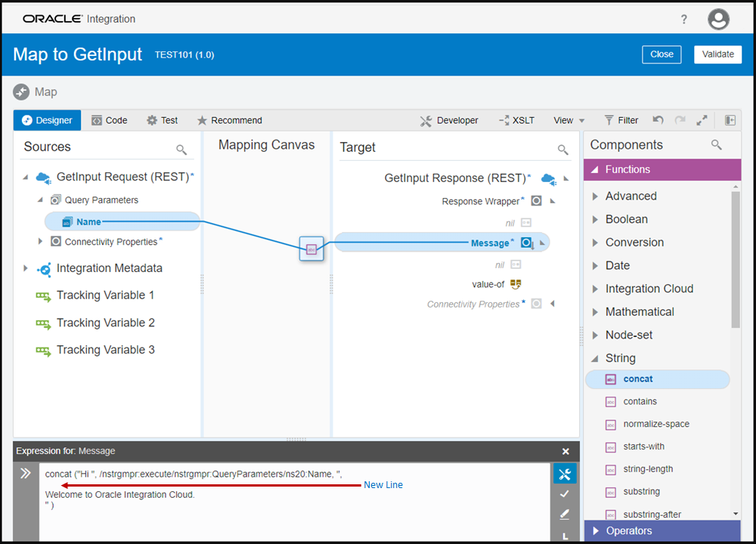Select Tracking Variable 3
756x544 pixels.
106,350
